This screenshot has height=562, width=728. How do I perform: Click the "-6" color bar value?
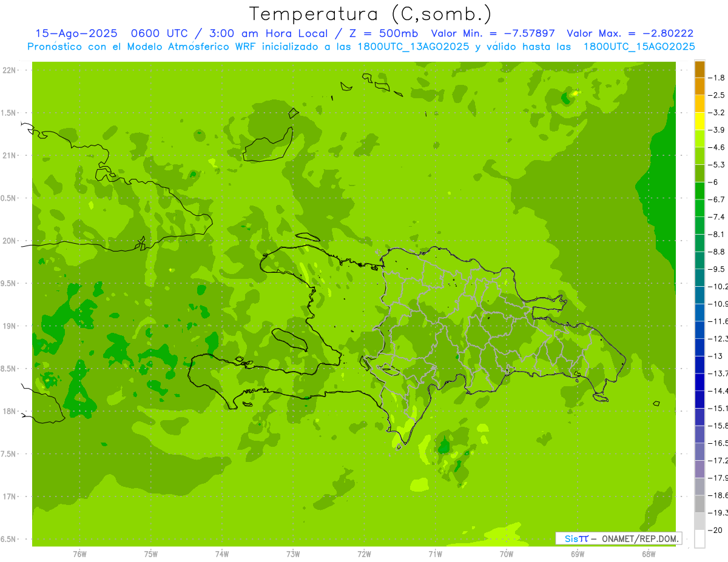715,182
